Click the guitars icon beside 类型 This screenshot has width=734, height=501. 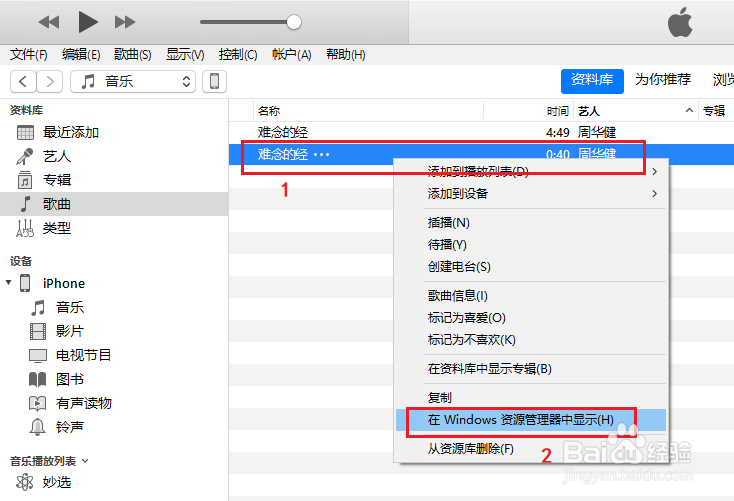click(x=25, y=228)
